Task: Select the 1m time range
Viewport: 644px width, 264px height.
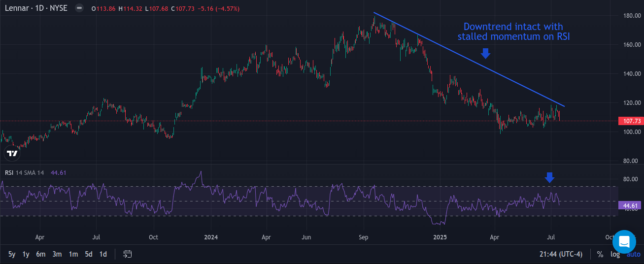Action: pos(73,254)
